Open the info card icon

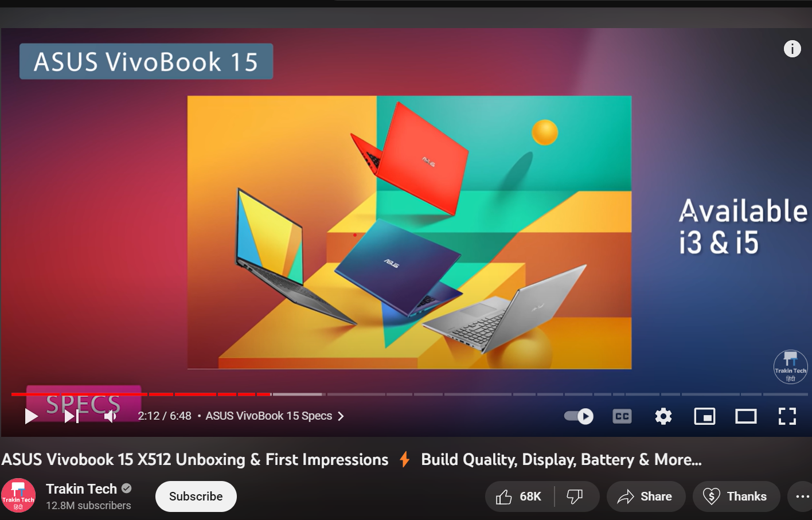[793, 49]
